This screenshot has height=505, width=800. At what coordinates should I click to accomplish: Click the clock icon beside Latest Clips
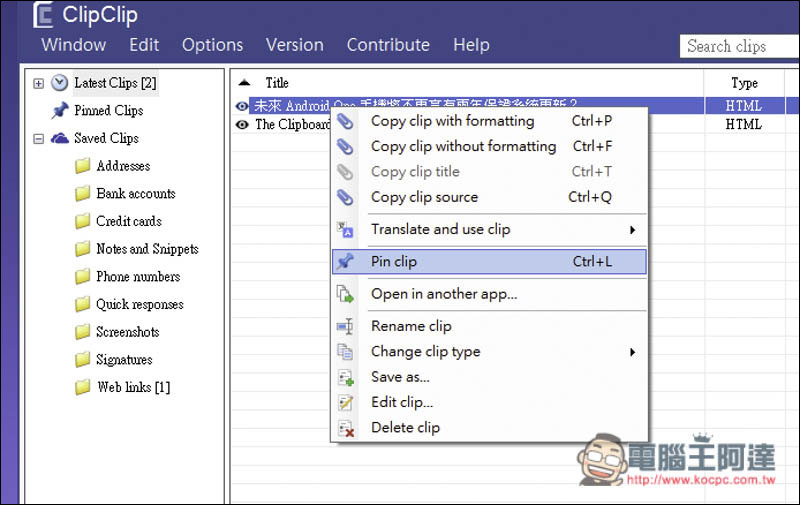[60, 83]
